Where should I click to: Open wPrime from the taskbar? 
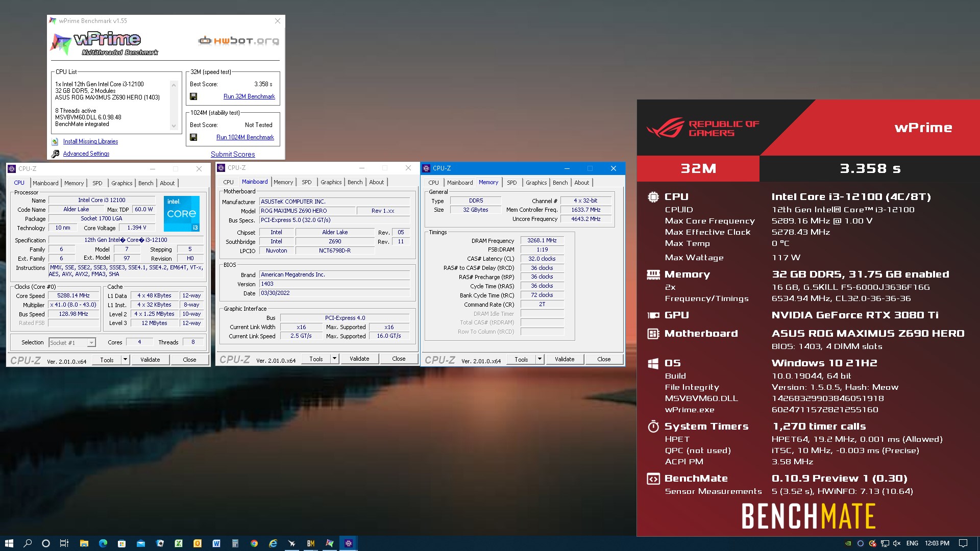click(x=329, y=543)
